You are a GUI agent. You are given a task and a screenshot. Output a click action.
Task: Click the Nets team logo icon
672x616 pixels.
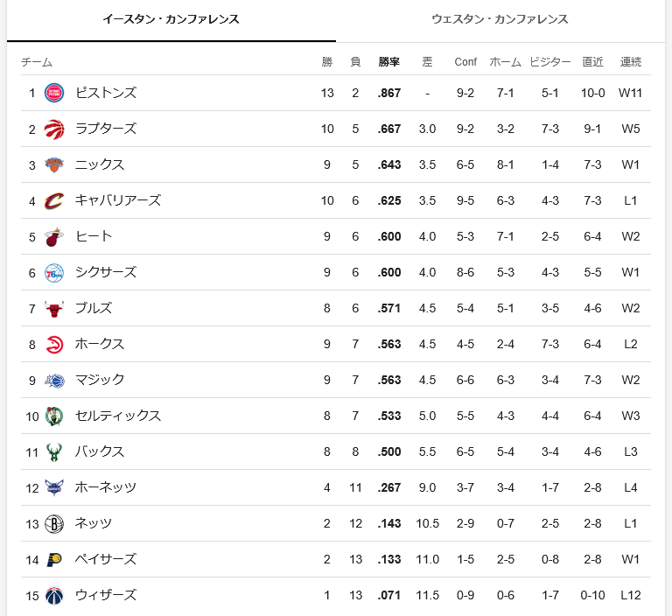[54, 523]
